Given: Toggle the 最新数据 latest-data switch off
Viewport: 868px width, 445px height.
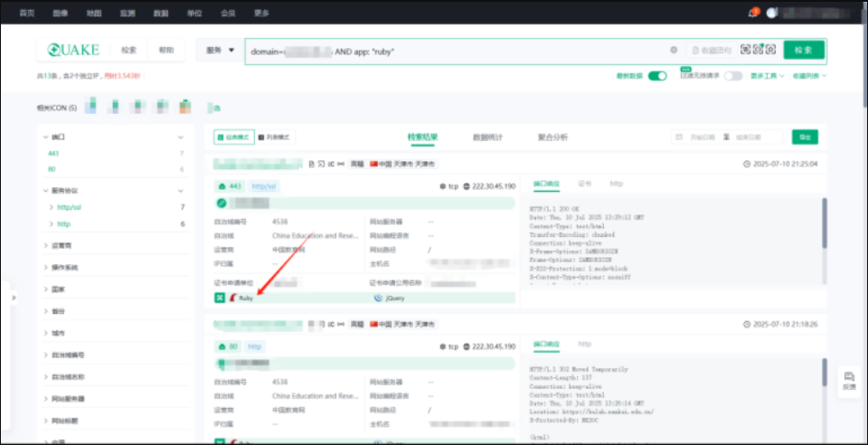Looking at the screenshot, I should pyautogui.click(x=657, y=76).
